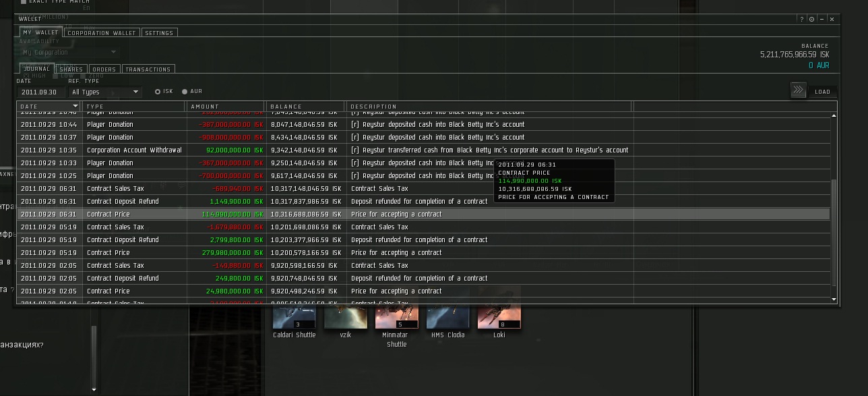The height and width of the screenshot is (396, 868).
Task: Sort by the Amount column header
Action: coord(226,107)
